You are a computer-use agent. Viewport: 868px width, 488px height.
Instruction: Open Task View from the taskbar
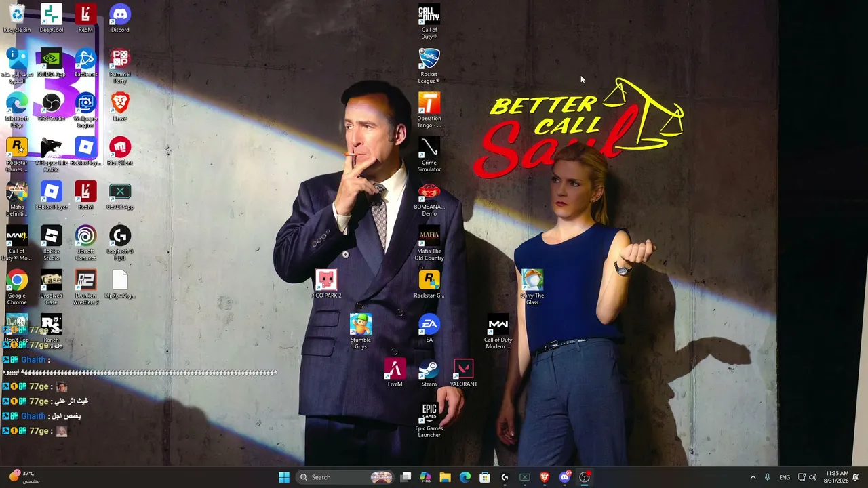pos(406,477)
